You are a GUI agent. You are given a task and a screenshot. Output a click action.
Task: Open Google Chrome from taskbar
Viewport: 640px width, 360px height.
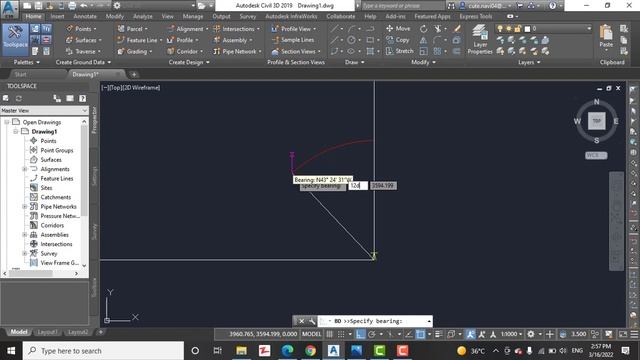coord(311,351)
